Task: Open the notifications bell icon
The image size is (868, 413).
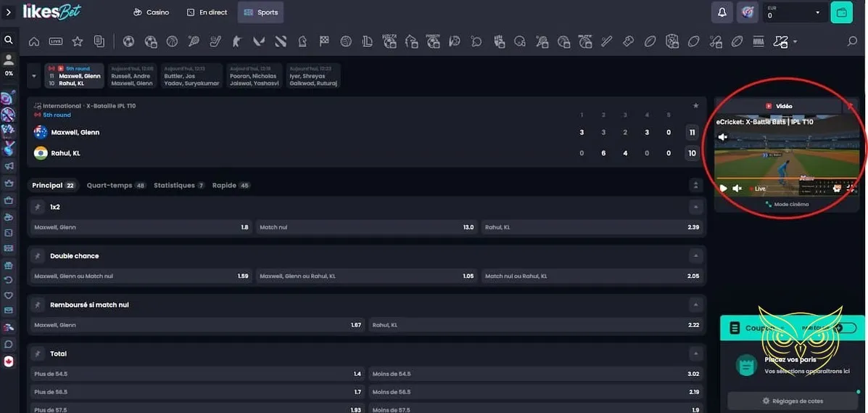Action: 722,12
